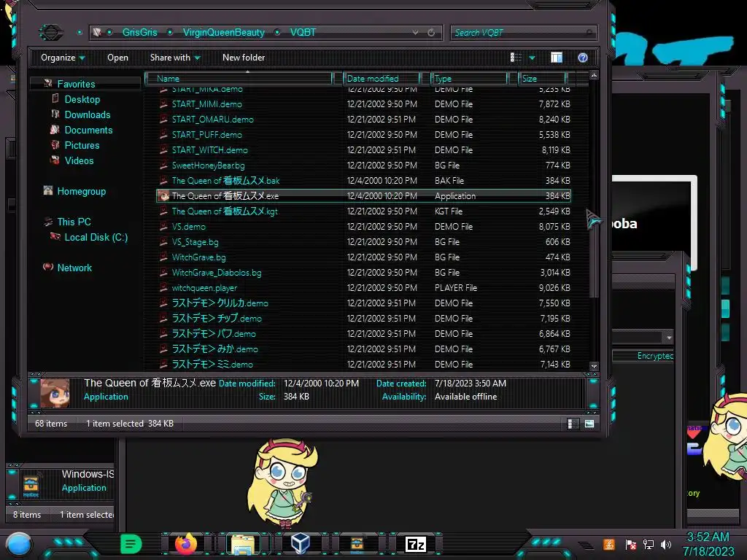The image size is (747, 560).
Task: Open Videos in the navigation pane
Action: [79, 160]
